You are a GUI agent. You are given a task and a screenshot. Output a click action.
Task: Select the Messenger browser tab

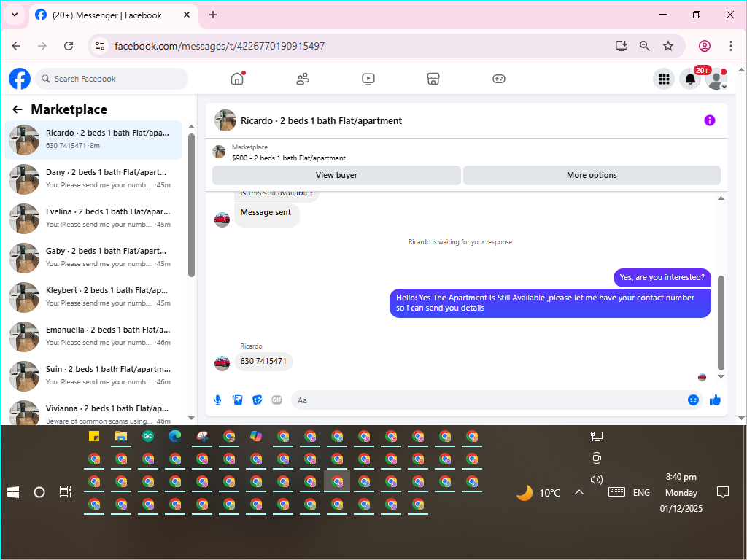pyautogui.click(x=115, y=15)
